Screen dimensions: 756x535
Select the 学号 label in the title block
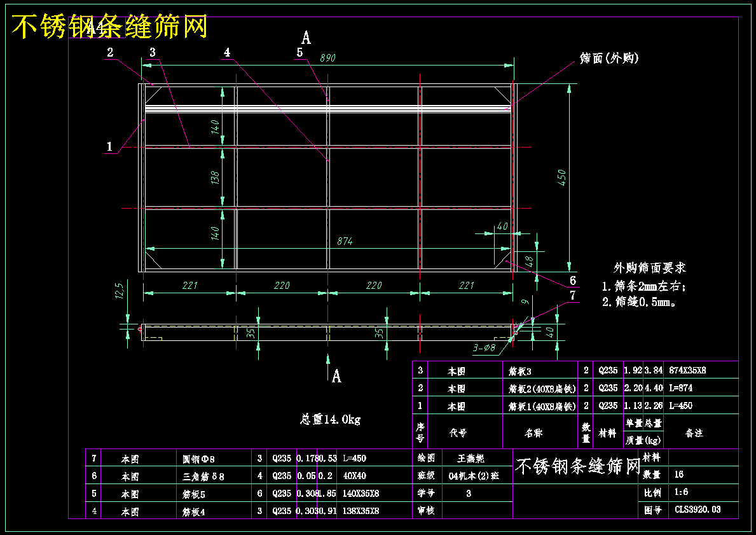[x=426, y=493]
